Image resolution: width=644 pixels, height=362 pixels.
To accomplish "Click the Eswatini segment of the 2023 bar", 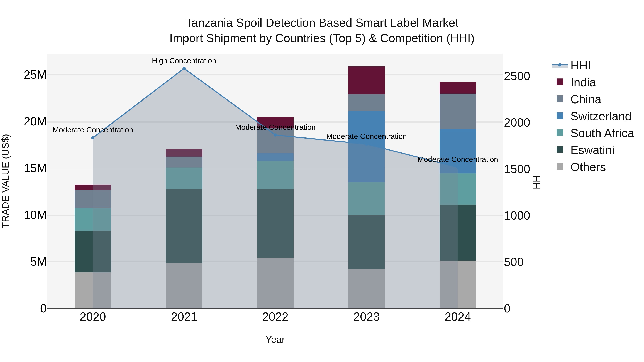I will (367, 242).
